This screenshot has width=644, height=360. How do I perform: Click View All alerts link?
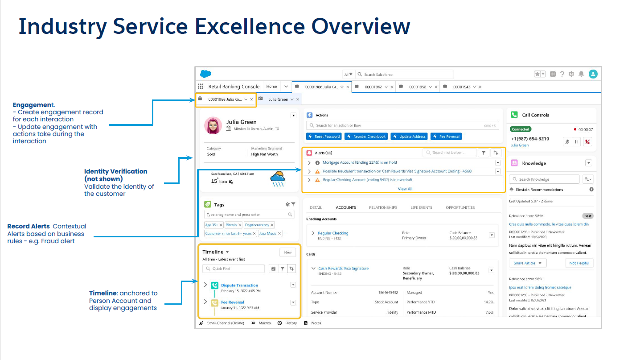[x=405, y=189]
